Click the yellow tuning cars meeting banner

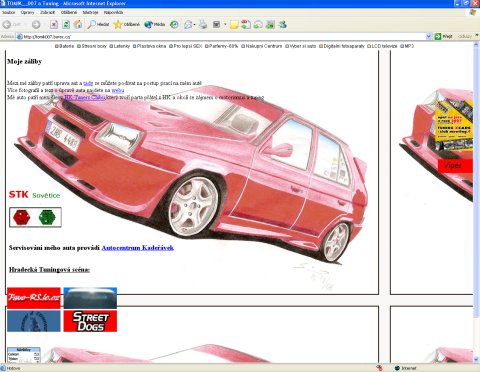click(454, 125)
